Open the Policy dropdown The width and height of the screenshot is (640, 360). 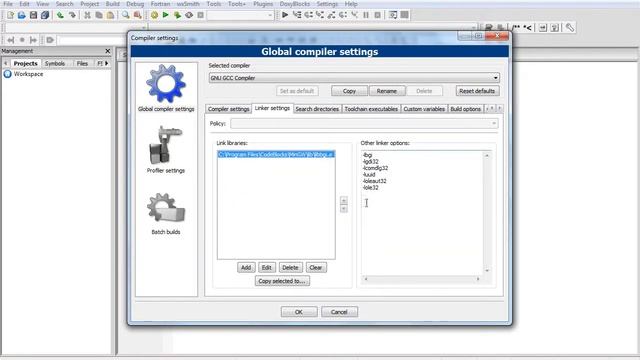364,123
